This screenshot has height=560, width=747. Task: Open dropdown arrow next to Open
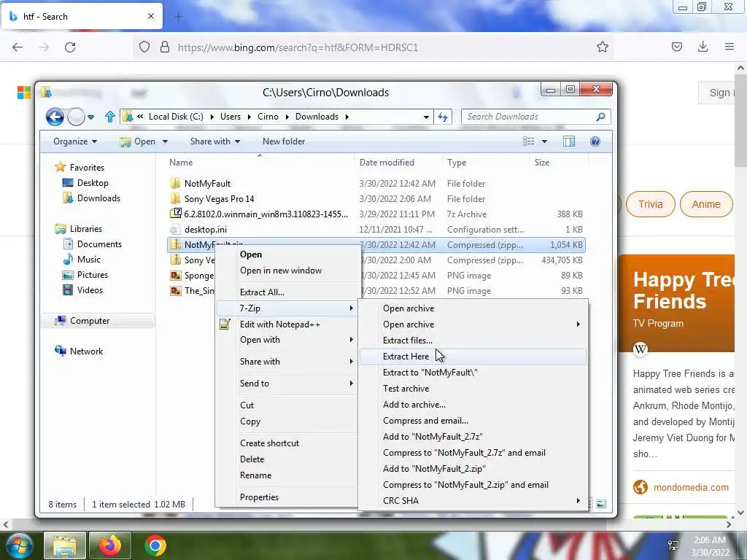[166, 141]
